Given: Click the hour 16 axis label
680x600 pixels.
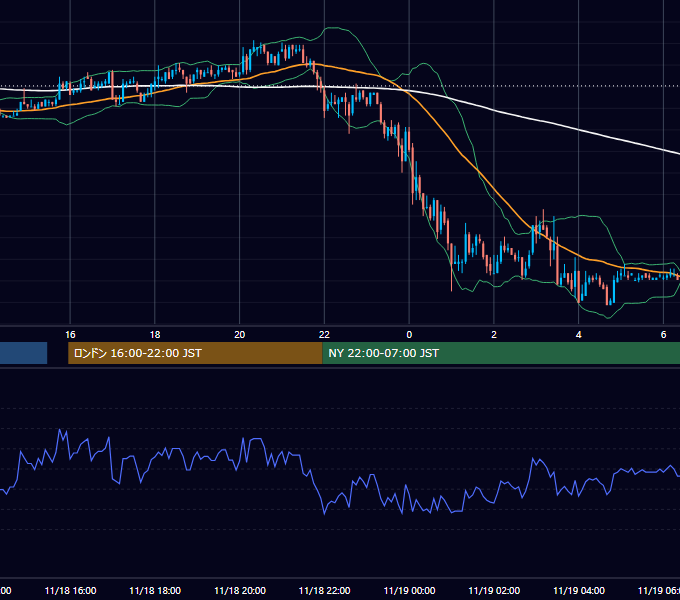Looking at the screenshot, I should pos(70,335).
